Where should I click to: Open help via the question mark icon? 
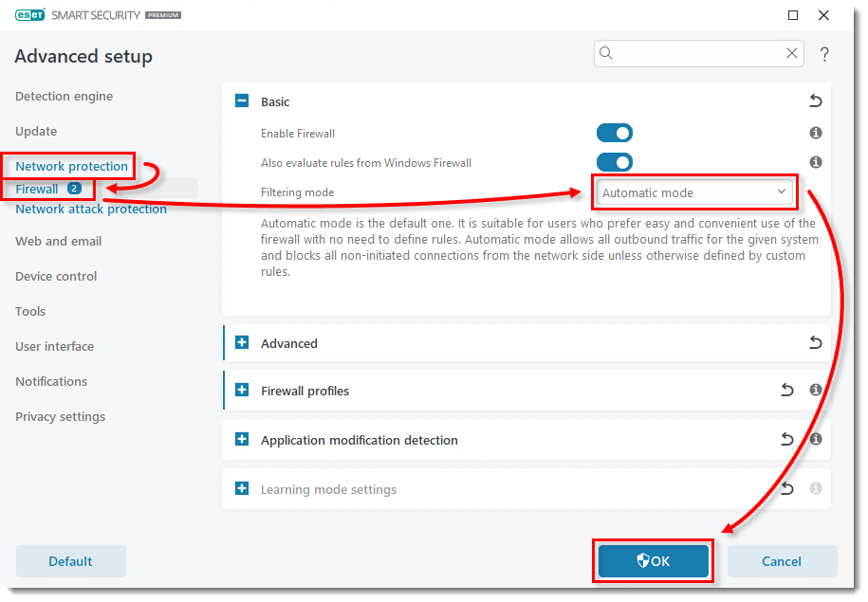click(x=824, y=54)
